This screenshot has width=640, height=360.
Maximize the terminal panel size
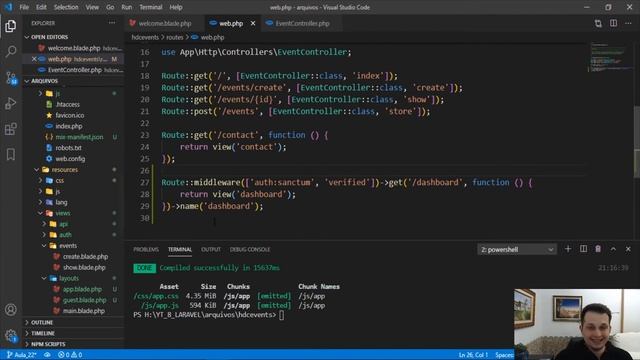click(x=613, y=249)
